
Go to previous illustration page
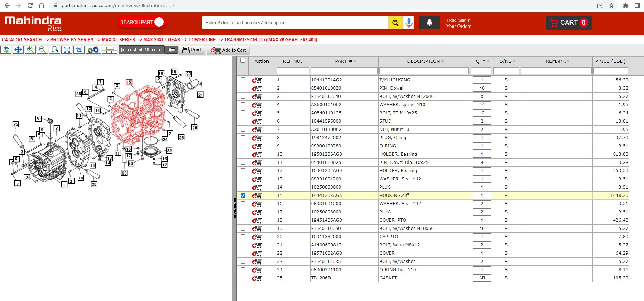click(x=129, y=50)
